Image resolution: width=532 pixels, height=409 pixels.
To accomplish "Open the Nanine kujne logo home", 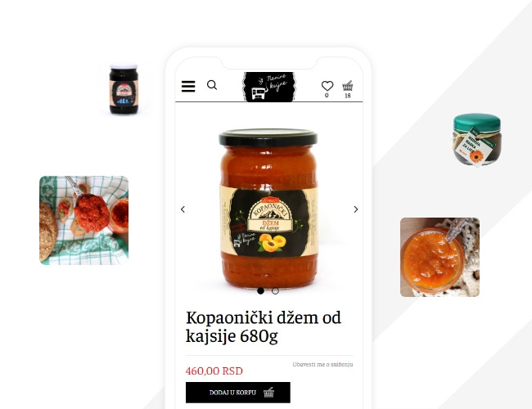I will (268, 87).
